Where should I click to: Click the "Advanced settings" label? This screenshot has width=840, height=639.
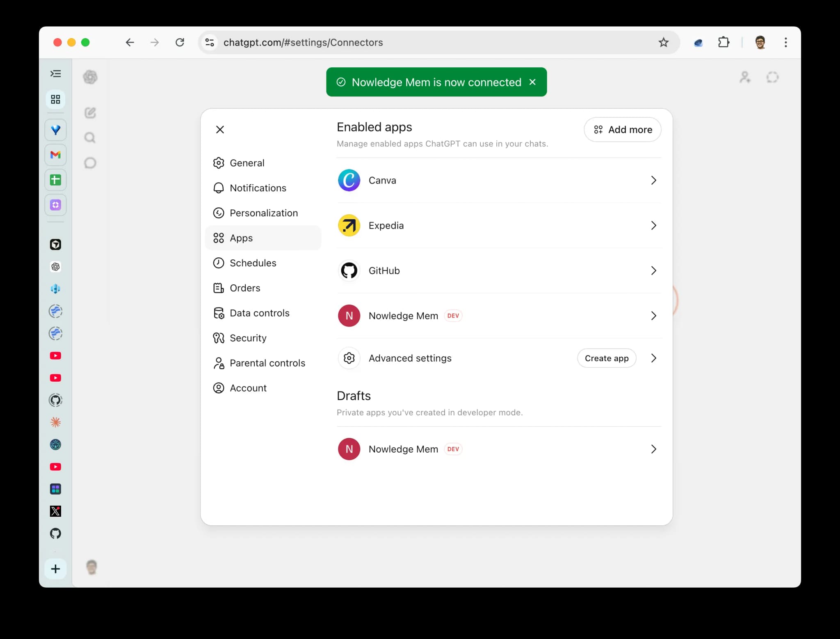click(410, 358)
